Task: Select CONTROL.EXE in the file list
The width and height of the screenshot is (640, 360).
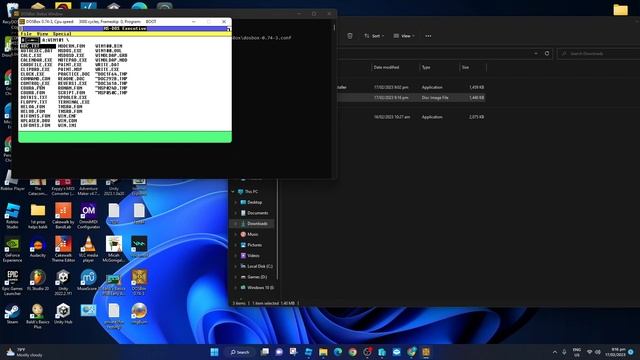Action: click(35, 83)
